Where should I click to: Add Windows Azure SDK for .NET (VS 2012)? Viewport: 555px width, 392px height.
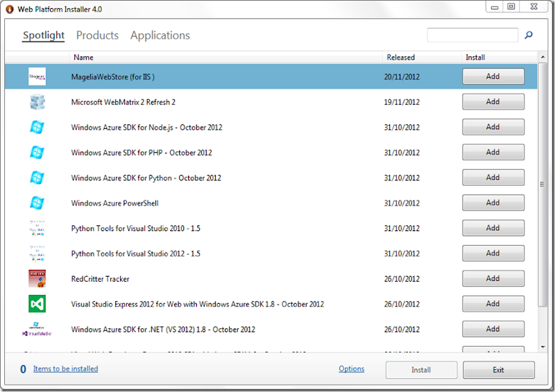[493, 330]
